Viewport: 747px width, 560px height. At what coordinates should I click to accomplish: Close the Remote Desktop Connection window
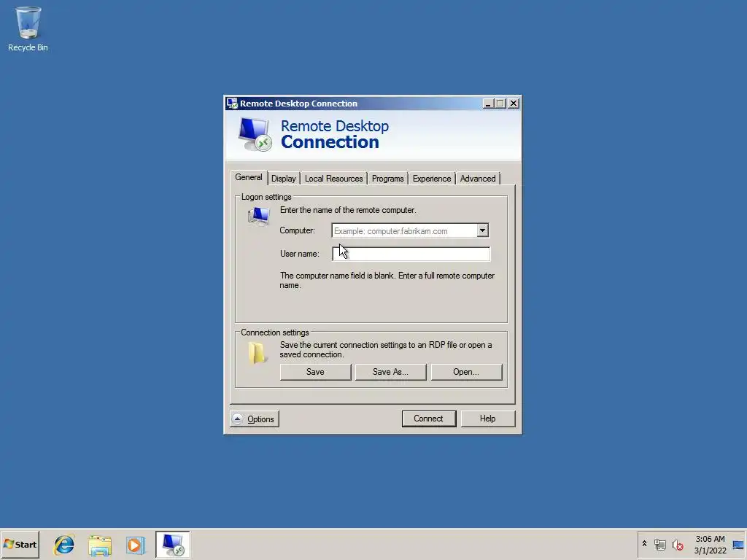point(514,104)
